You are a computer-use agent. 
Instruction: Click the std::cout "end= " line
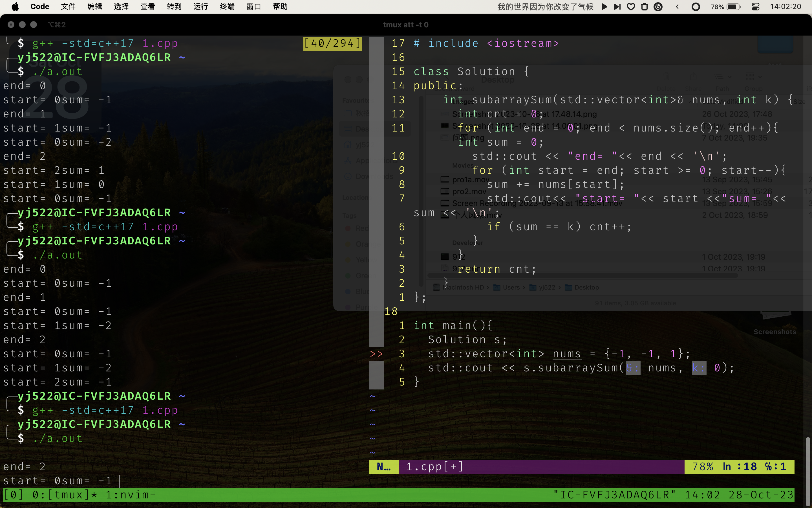(x=600, y=156)
